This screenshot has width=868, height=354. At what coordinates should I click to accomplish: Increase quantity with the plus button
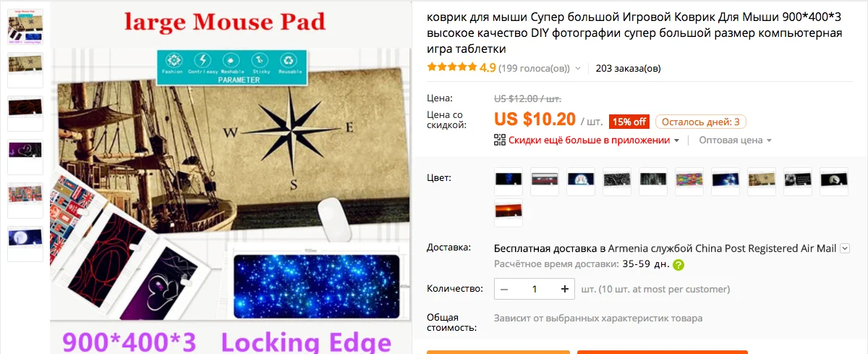click(565, 289)
